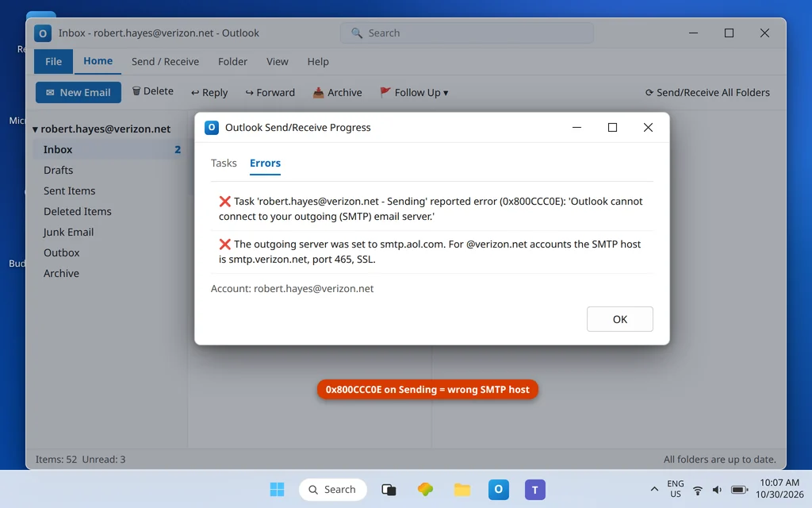812x508 pixels.
Task: Click the Outlook icon in dialog title bar
Action: 212,128
